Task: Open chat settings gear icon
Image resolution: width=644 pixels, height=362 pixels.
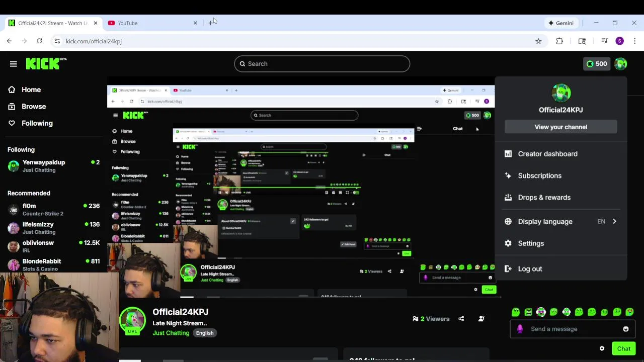Action: [x=602, y=348]
